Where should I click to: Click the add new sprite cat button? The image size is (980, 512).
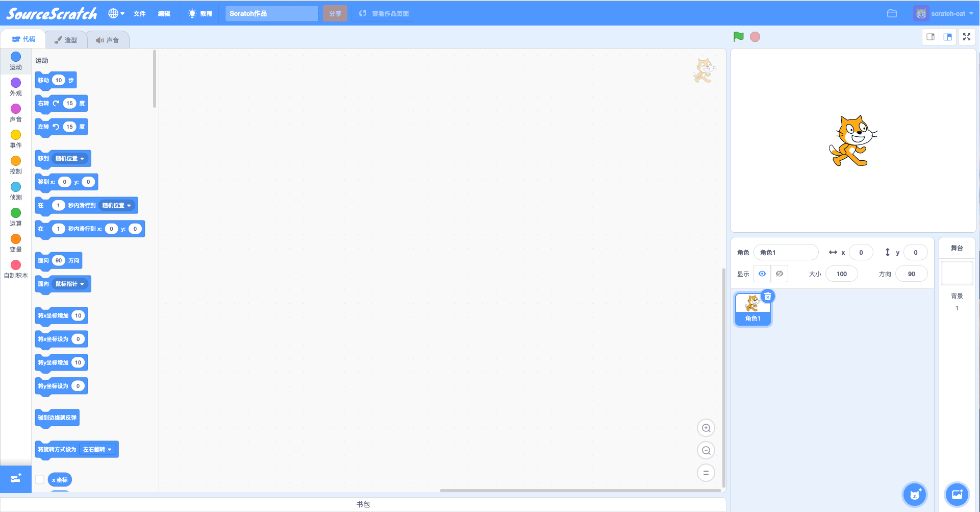point(915,494)
